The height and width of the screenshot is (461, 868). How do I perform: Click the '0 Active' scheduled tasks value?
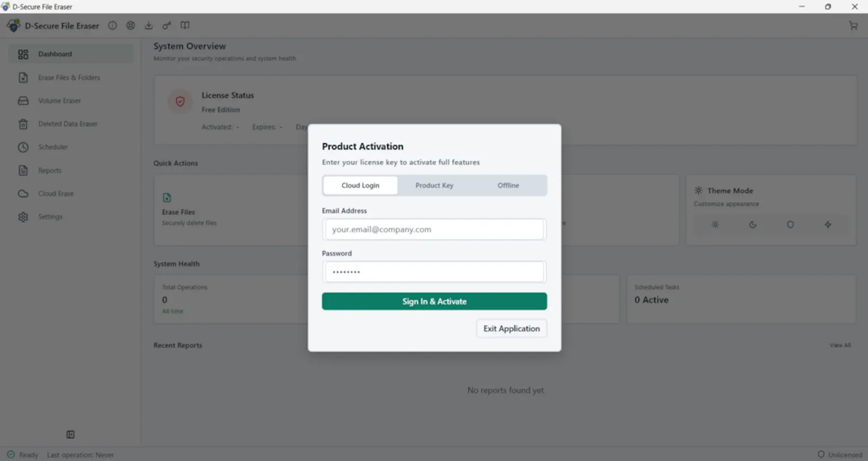pos(652,300)
